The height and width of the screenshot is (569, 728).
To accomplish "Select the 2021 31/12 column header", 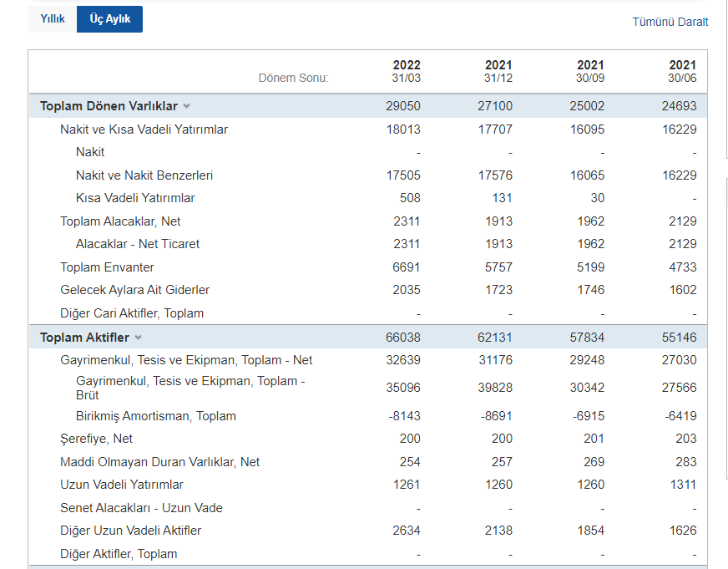I will click(x=498, y=71).
